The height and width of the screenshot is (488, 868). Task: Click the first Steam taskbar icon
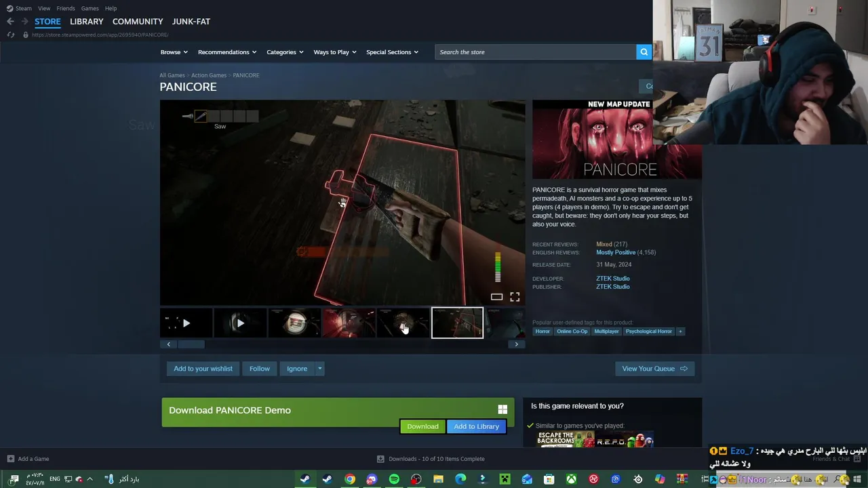[305, 479]
